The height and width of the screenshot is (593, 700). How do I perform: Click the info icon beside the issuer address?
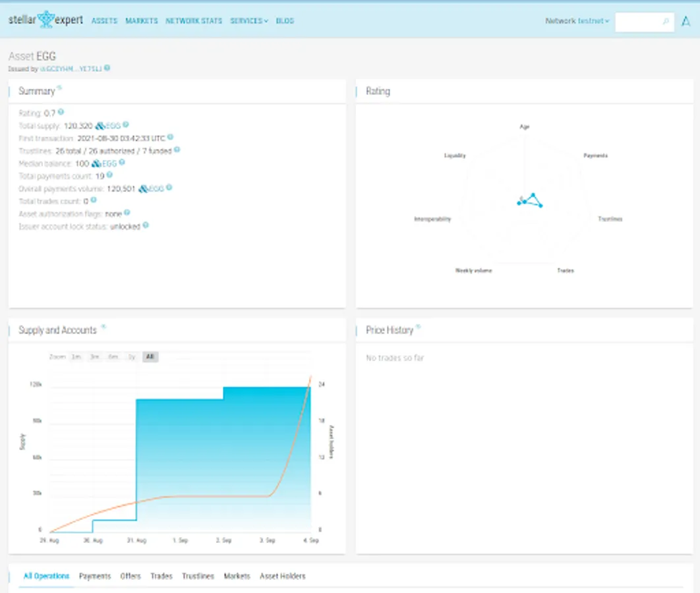coord(107,69)
